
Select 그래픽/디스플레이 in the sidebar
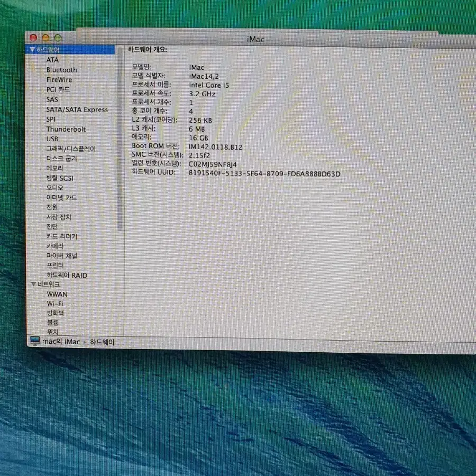(71, 149)
